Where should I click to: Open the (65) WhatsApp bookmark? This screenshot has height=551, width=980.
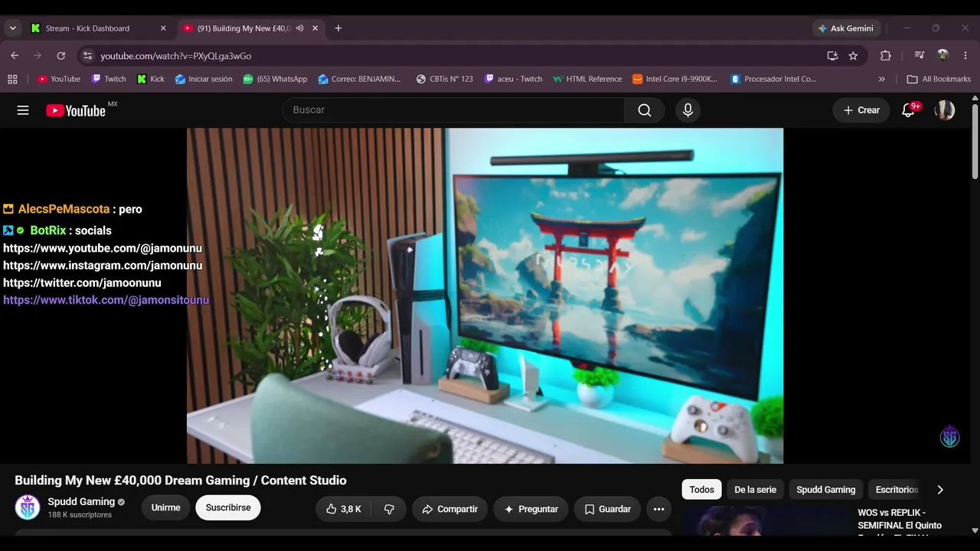[275, 79]
